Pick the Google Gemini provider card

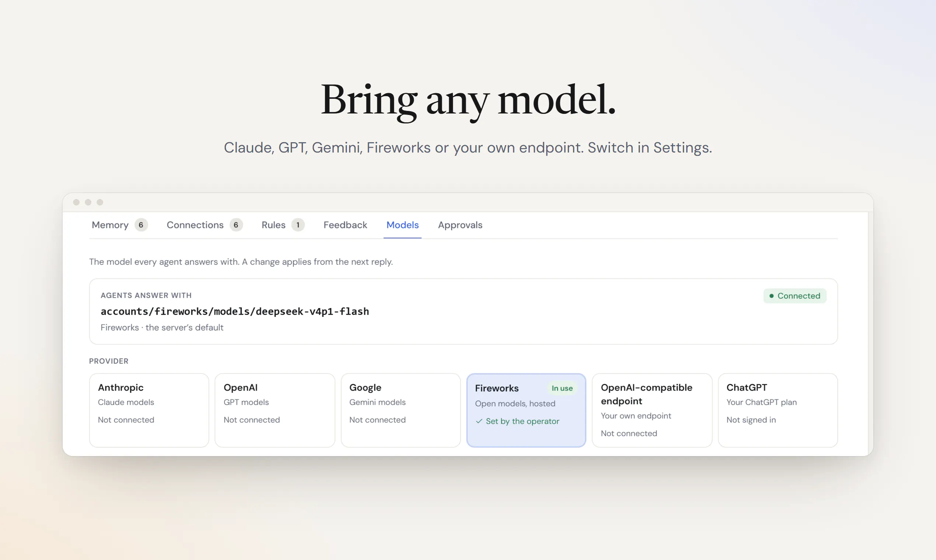[401, 410]
